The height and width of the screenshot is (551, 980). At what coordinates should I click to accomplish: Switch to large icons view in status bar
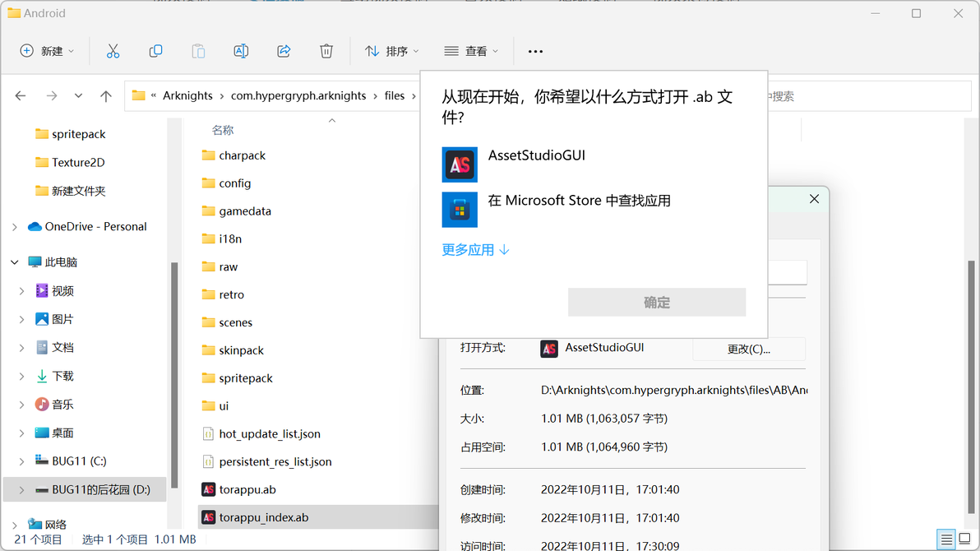(x=965, y=539)
